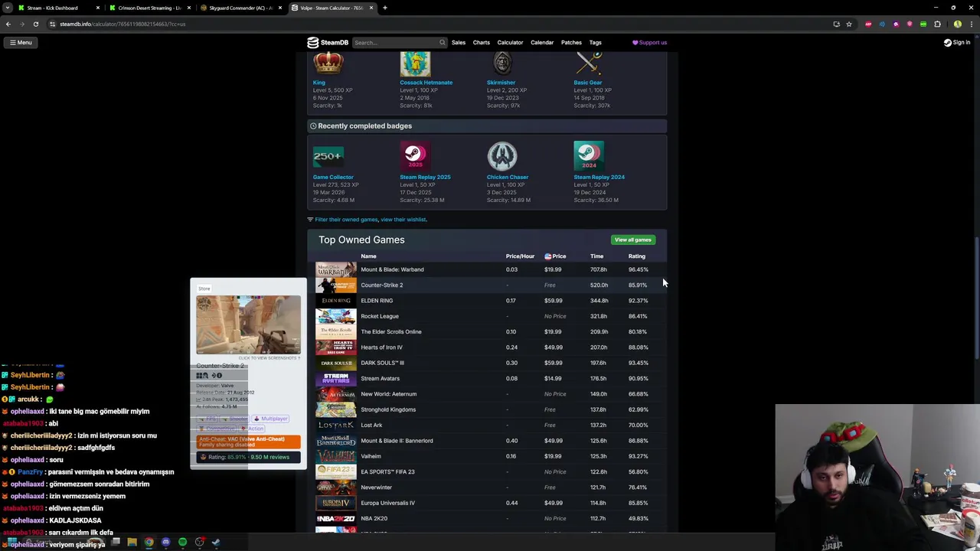Sort table by Price column header
Screen dimensions: 980x551
pyautogui.click(x=555, y=256)
